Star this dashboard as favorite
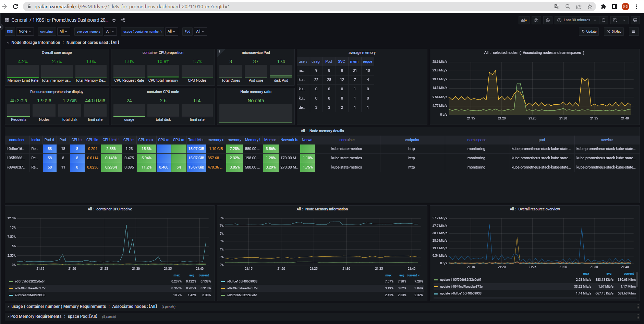 coord(114,20)
